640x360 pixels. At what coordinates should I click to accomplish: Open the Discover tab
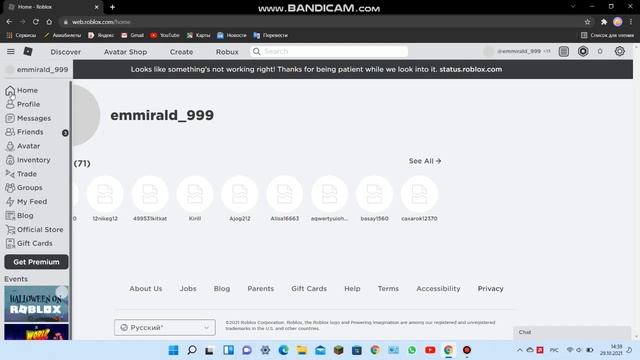pyautogui.click(x=66, y=52)
